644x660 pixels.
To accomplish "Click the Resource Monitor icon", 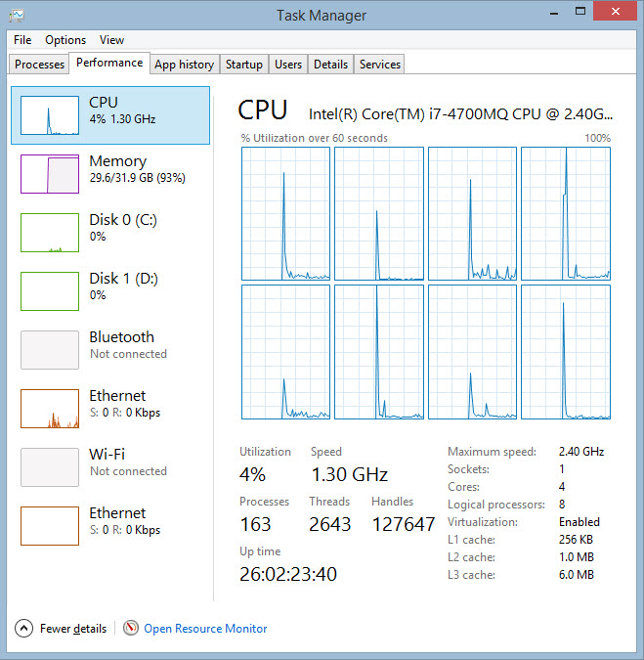I will [131, 629].
